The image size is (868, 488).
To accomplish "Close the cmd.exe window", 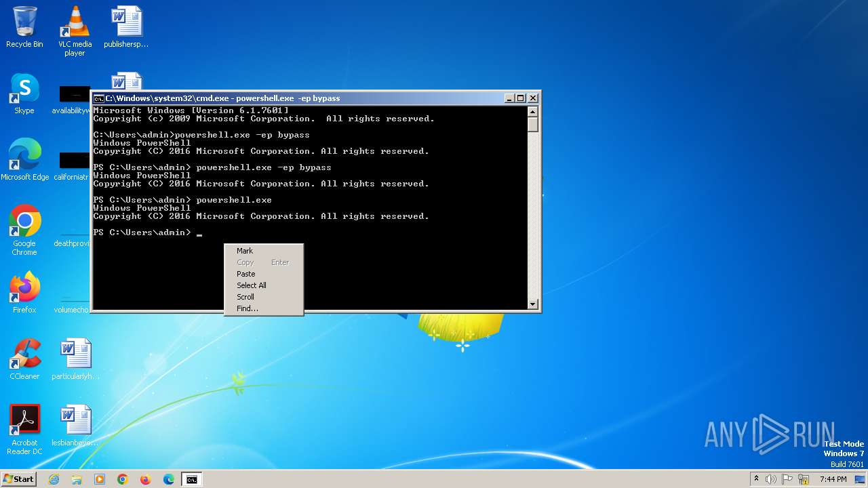I will tap(533, 98).
